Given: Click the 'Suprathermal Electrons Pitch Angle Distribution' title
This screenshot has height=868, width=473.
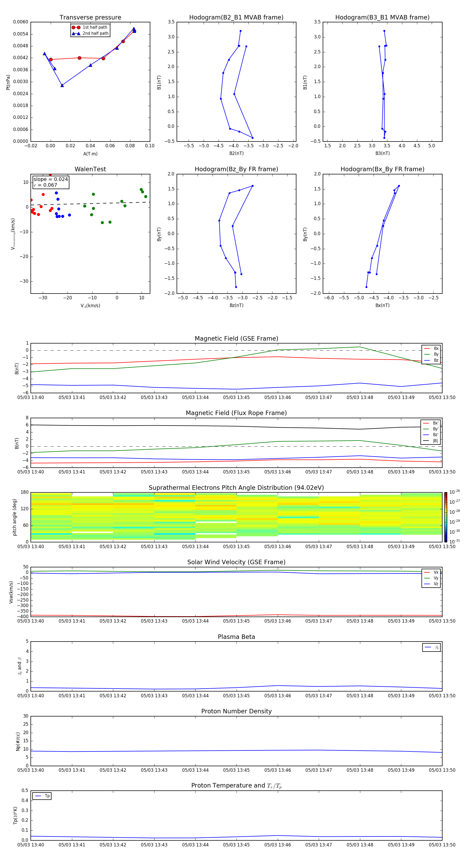Looking at the screenshot, I should 236,488.
